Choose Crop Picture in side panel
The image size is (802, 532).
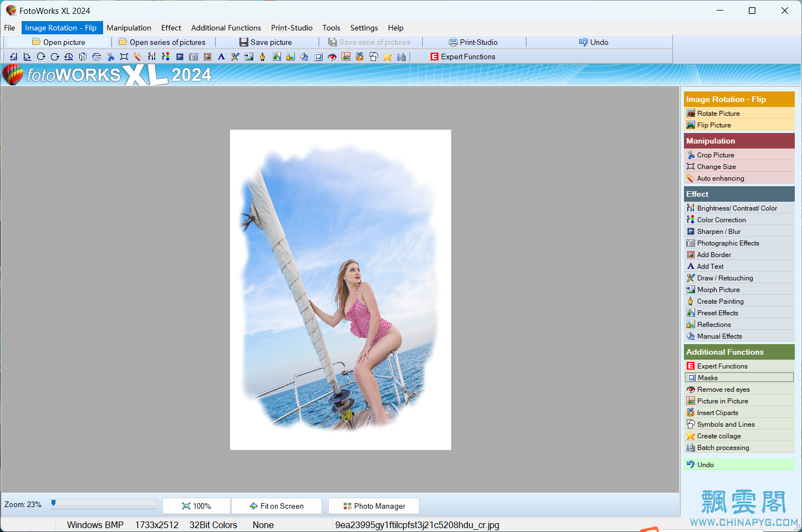click(x=739, y=155)
